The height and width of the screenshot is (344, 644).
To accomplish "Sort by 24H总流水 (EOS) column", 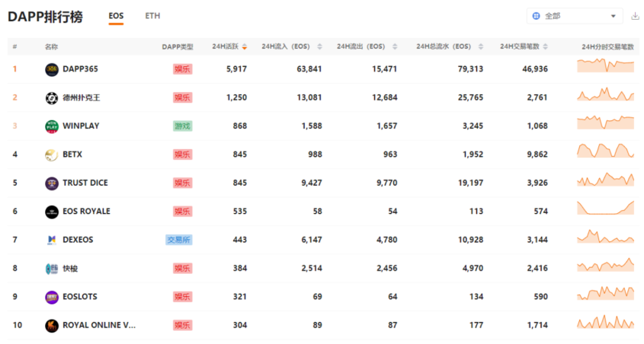I will (x=481, y=46).
